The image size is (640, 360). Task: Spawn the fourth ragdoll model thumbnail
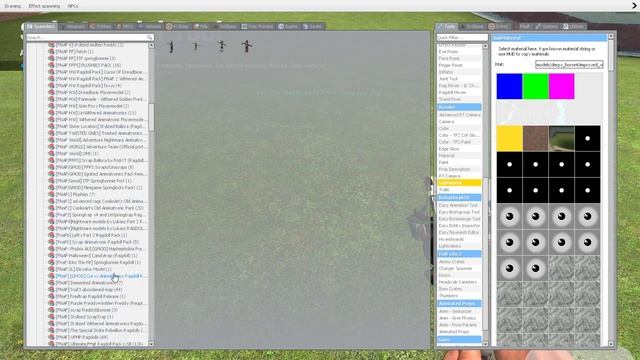coord(247,46)
